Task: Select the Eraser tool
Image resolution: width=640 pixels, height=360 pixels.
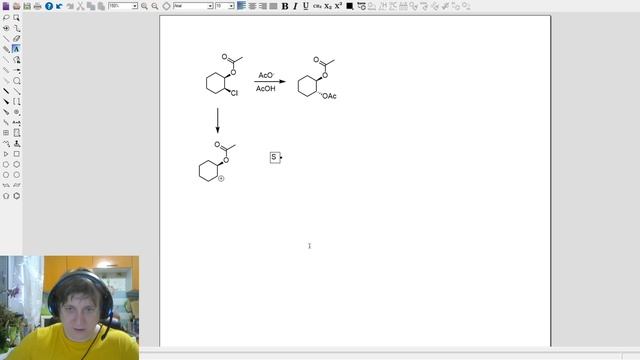Action: point(16,39)
